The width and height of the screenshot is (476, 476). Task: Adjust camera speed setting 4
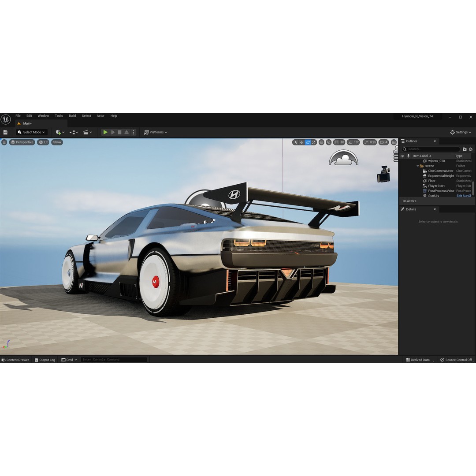[384, 142]
